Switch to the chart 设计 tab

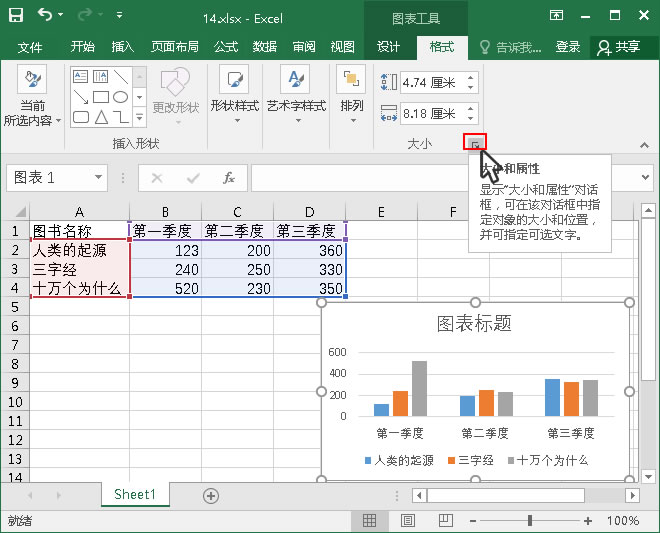coord(388,47)
